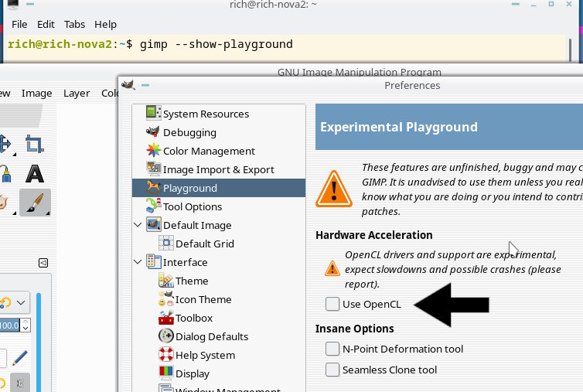Viewport: 583px width, 392px height.
Task: Open the Toolbox preferences page
Action: [x=193, y=318]
